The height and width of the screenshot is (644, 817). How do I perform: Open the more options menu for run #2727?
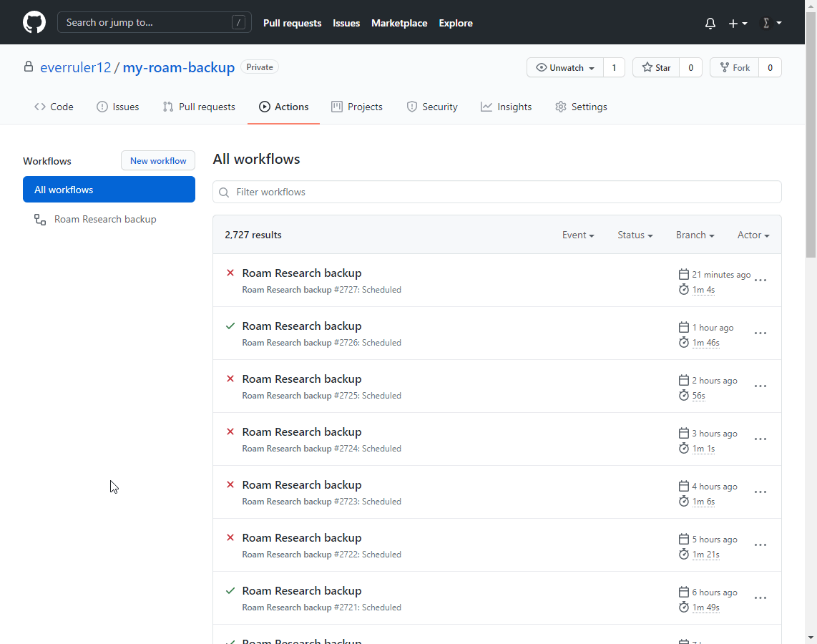(x=760, y=280)
